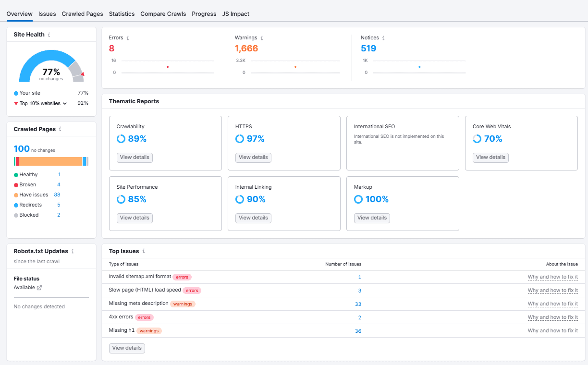The image size is (588, 365).
Task: View details for Core Web Vitals
Action: coord(490,158)
